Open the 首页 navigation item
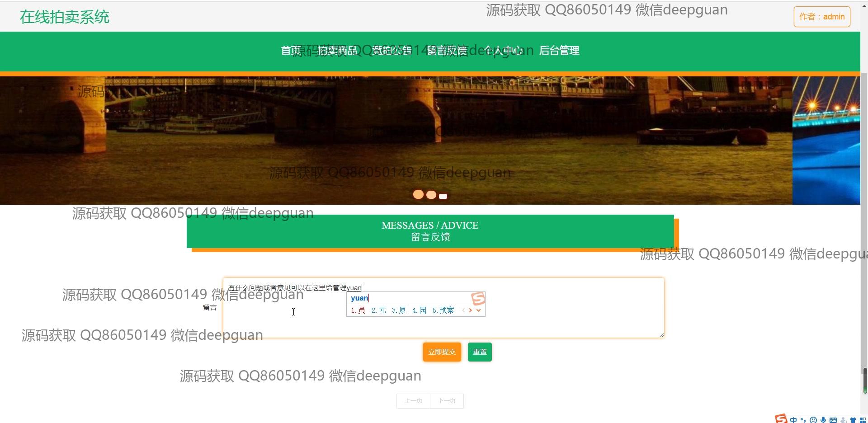This screenshot has width=868, height=423. [291, 51]
